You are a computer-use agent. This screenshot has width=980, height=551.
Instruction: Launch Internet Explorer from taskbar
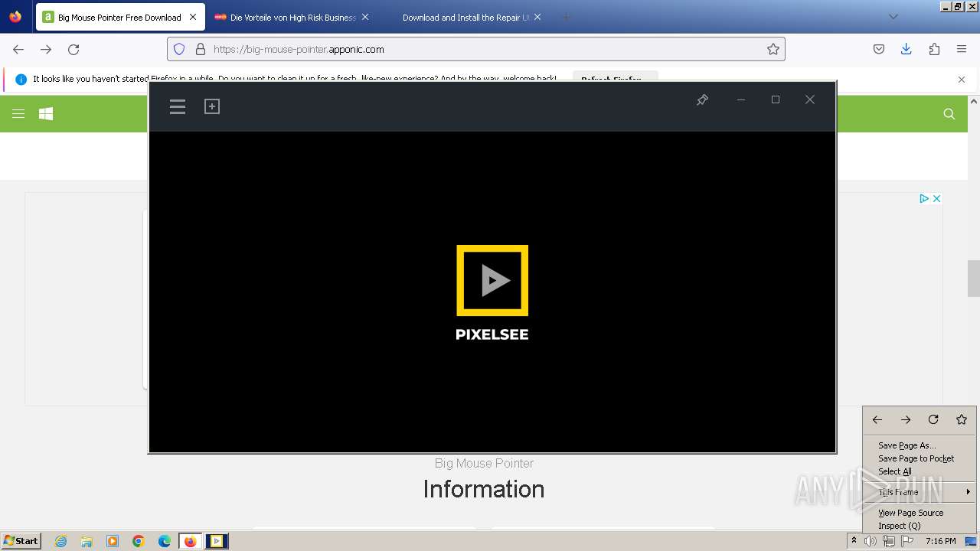pos(61,541)
